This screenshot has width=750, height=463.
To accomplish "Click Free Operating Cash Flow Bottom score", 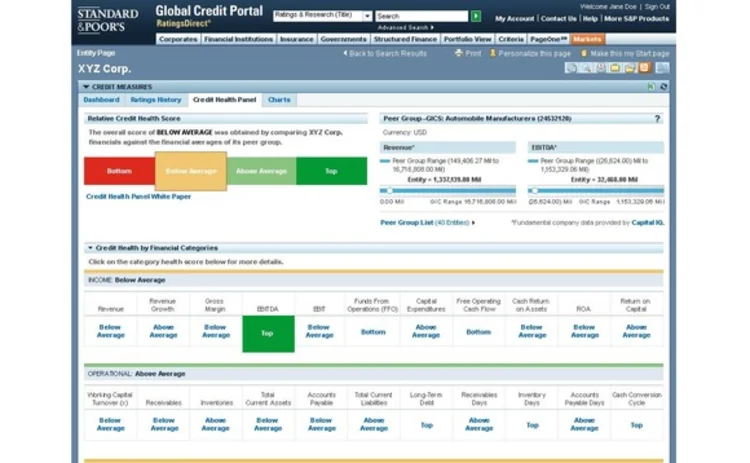I will coord(478,332).
